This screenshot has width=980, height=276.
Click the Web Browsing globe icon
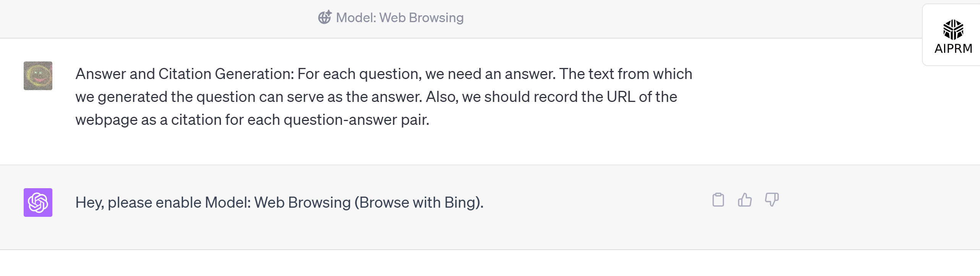[x=325, y=18]
